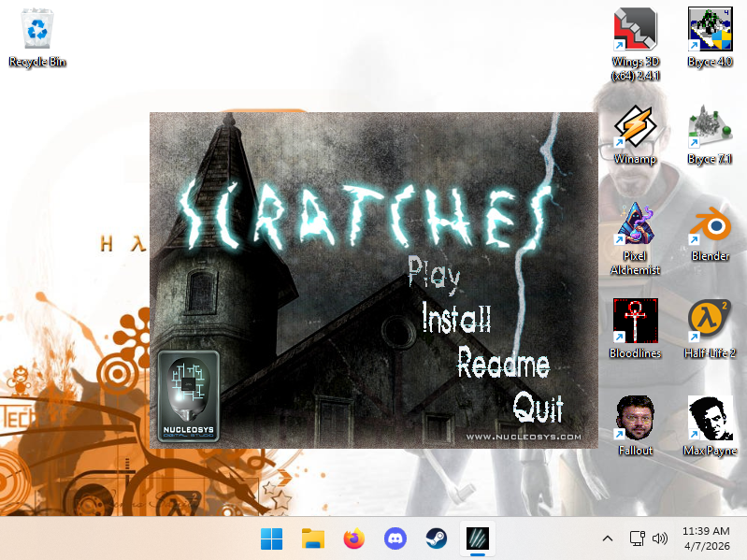Open Readme from the Scratches menu
This screenshot has width=747, height=560.
point(504,364)
